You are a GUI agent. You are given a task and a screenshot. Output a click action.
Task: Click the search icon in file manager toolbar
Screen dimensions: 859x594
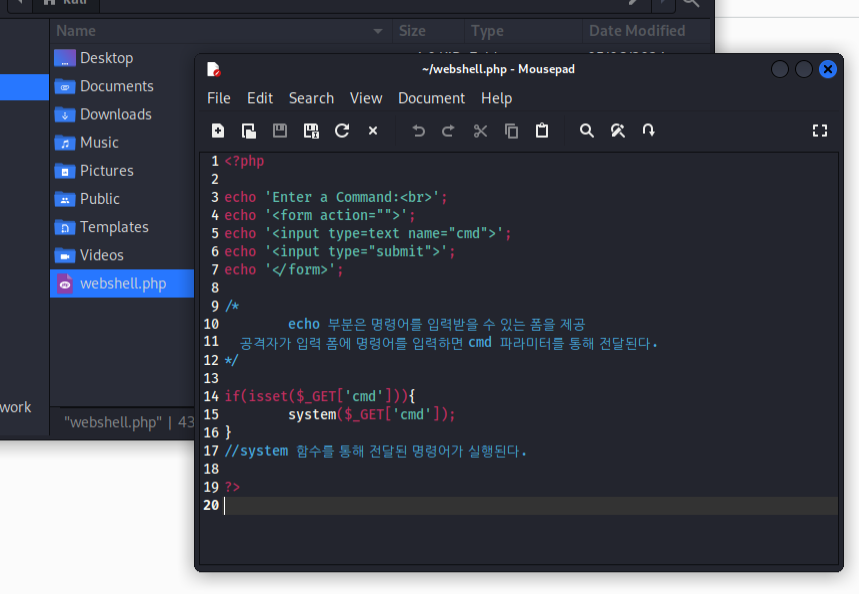coord(691,3)
